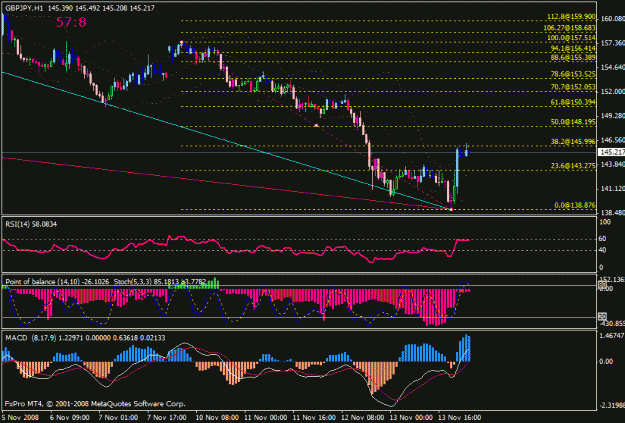Screen dimensions: 625x423
Task: Click the 5 Nov 2008 date on time axis
Action: (x=20, y=417)
